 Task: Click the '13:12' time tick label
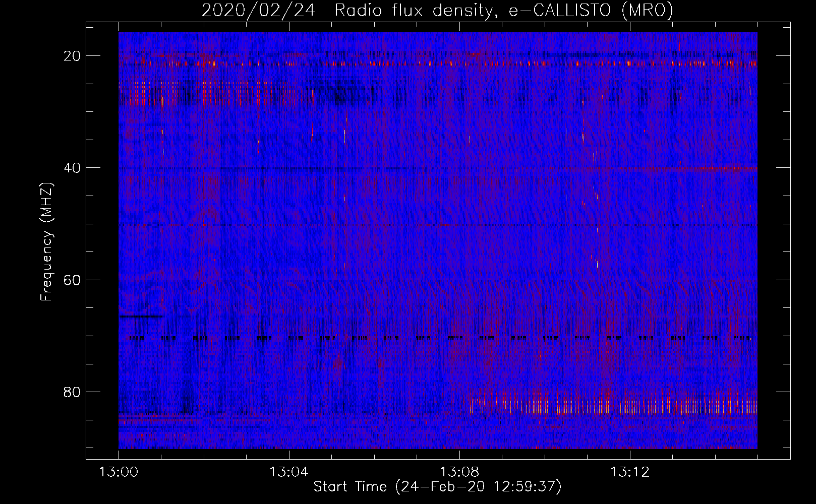coord(630,472)
